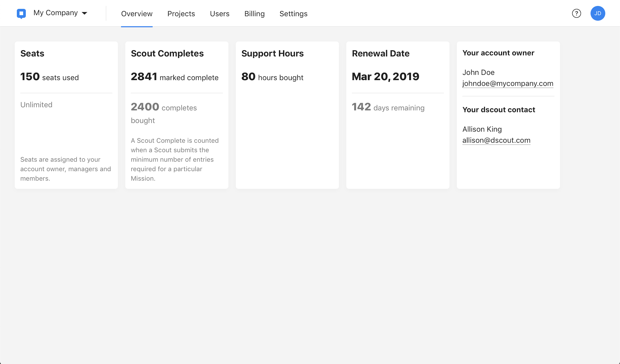Email account owner johndoe@mycompany.com link
The height and width of the screenshot is (364, 620).
point(508,83)
